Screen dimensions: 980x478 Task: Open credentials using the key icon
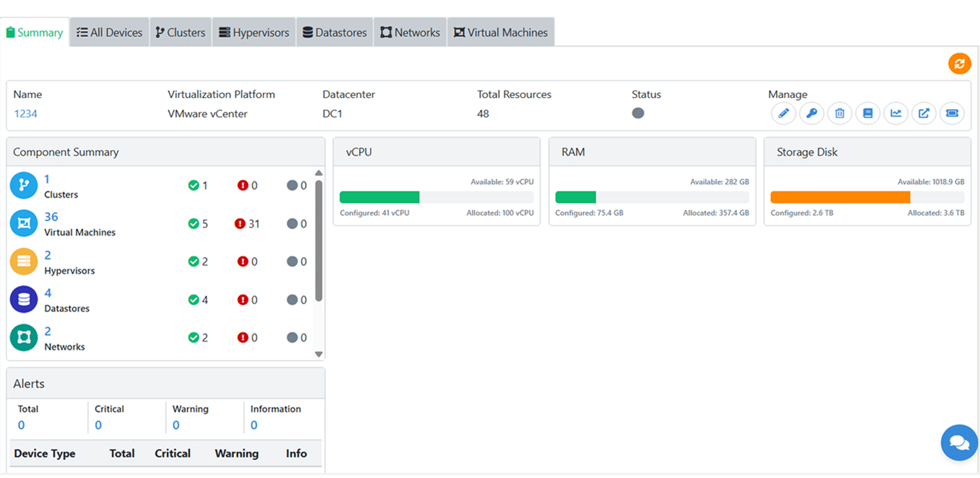pyautogui.click(x=811, y=113)
